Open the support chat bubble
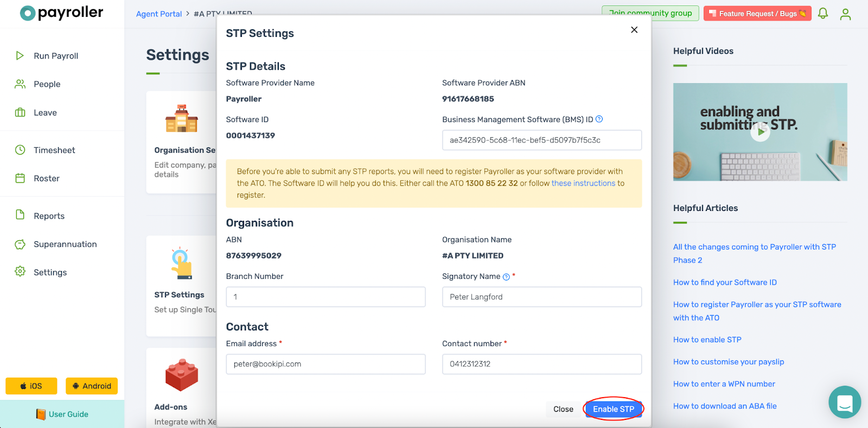Viewport: 868px width, 428px height. [844, 402]
